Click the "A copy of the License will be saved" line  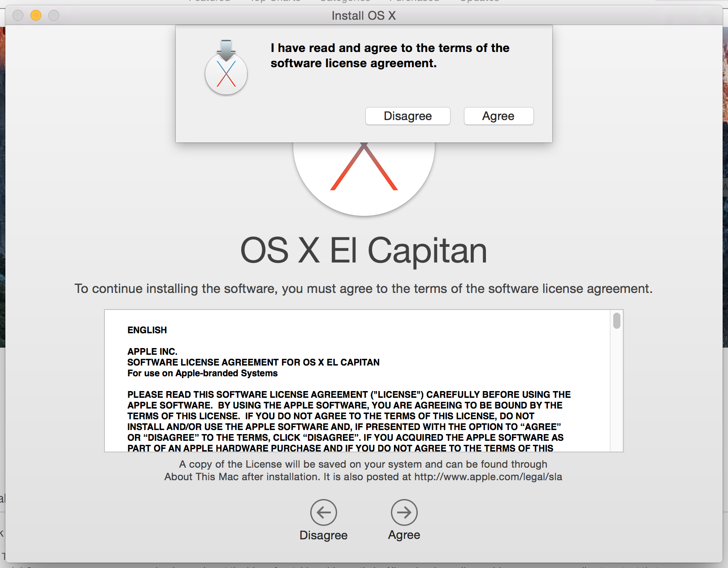(x=363, y=464)
